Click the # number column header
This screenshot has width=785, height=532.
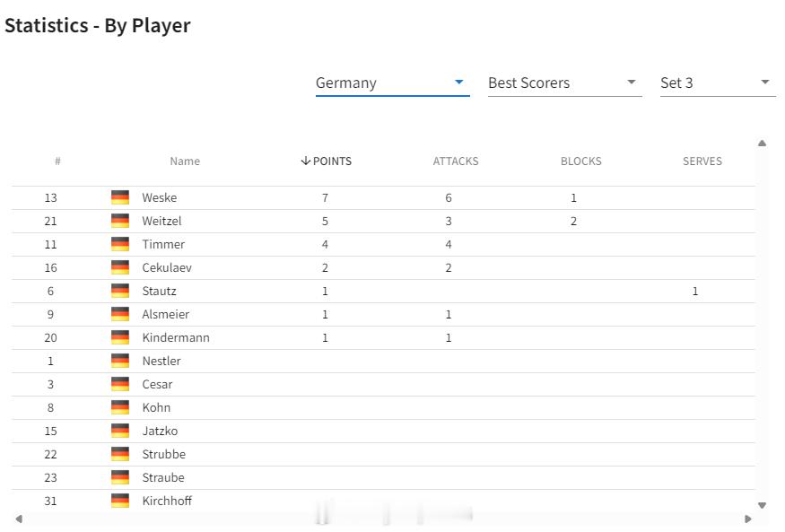57,161
